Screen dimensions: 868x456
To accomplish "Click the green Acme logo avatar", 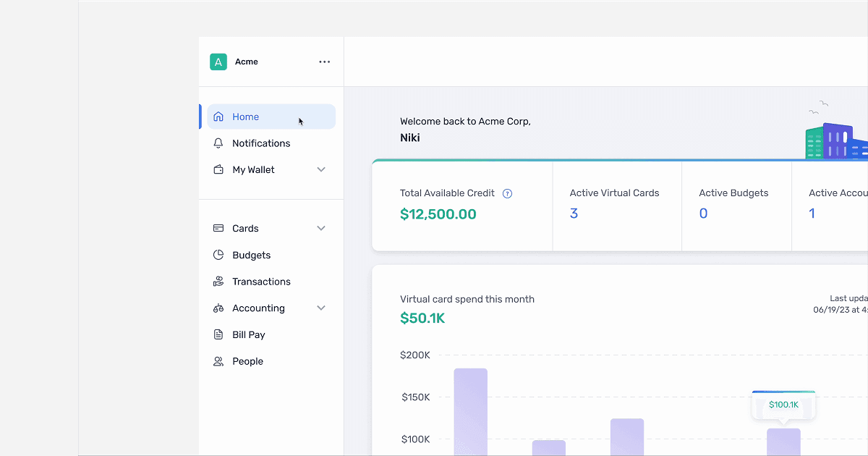I will tap(218, 62).
